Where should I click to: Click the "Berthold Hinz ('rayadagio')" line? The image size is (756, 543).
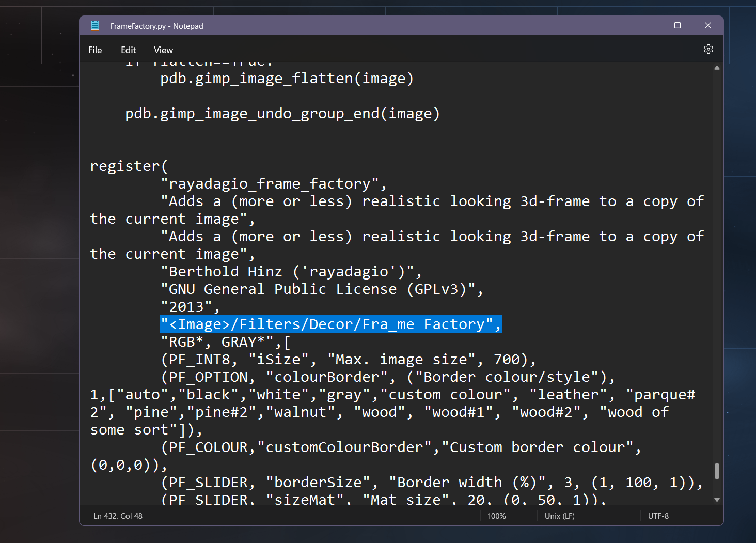[291, 272]
